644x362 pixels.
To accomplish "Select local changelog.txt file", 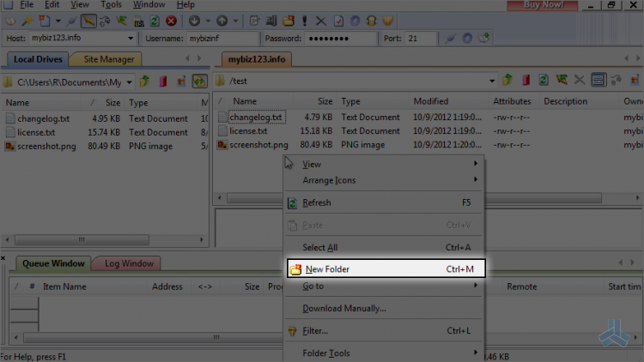I will [x=43, y=118].
